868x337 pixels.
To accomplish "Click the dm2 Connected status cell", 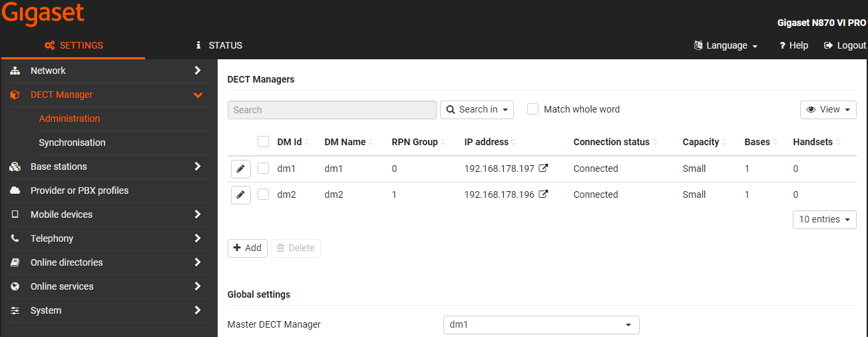I will [596, 194].
